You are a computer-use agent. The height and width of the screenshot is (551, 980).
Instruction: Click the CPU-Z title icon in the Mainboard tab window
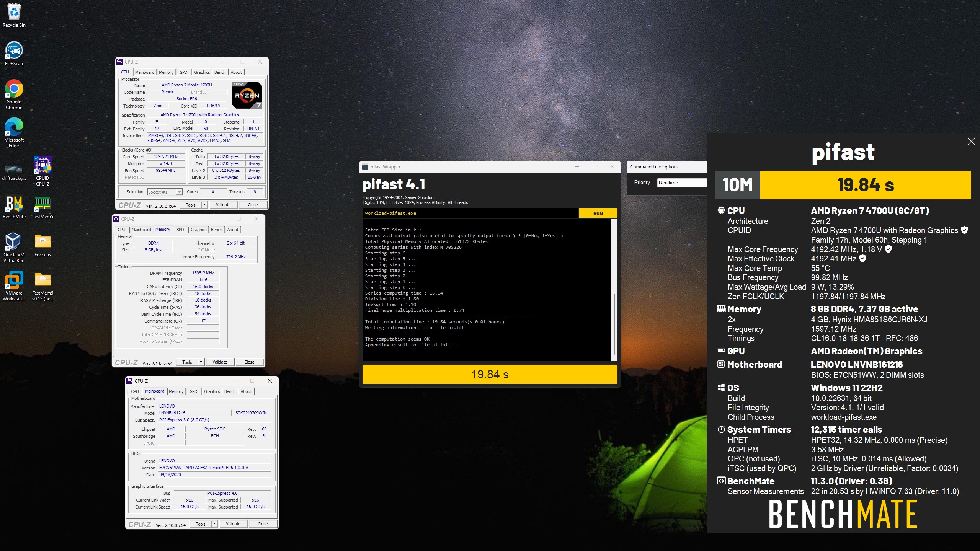tap(130, 381)
